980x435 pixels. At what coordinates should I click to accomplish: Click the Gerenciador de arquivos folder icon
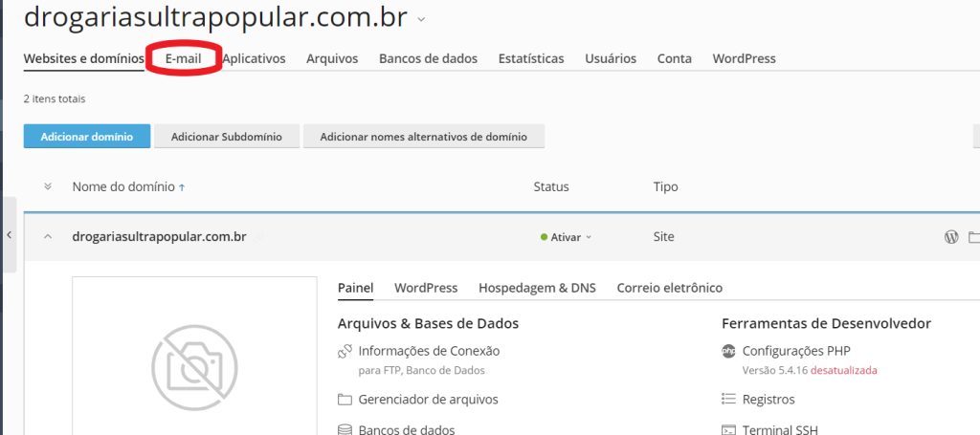pos(345,400)
